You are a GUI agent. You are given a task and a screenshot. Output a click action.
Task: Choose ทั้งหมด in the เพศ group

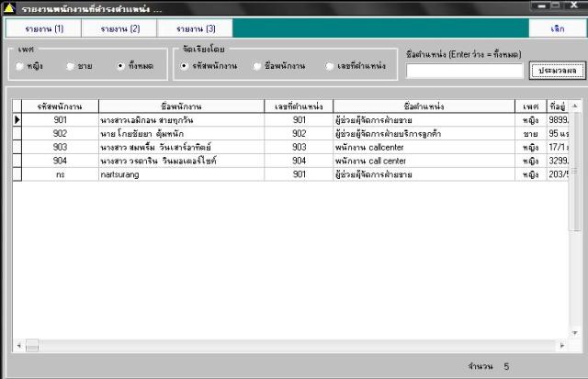(x=123, y=66)
